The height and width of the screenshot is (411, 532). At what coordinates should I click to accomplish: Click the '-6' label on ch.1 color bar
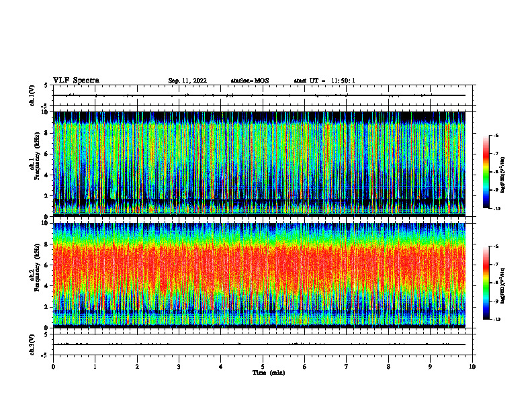coord(496,135)
